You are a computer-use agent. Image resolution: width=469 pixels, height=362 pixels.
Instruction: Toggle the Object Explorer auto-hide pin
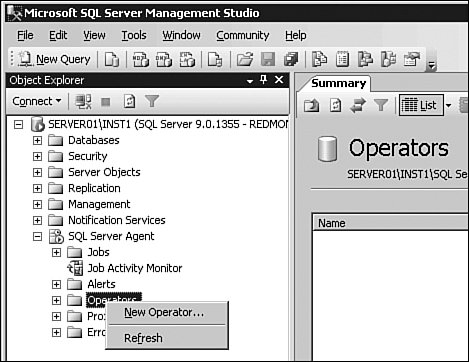(263, 80)
